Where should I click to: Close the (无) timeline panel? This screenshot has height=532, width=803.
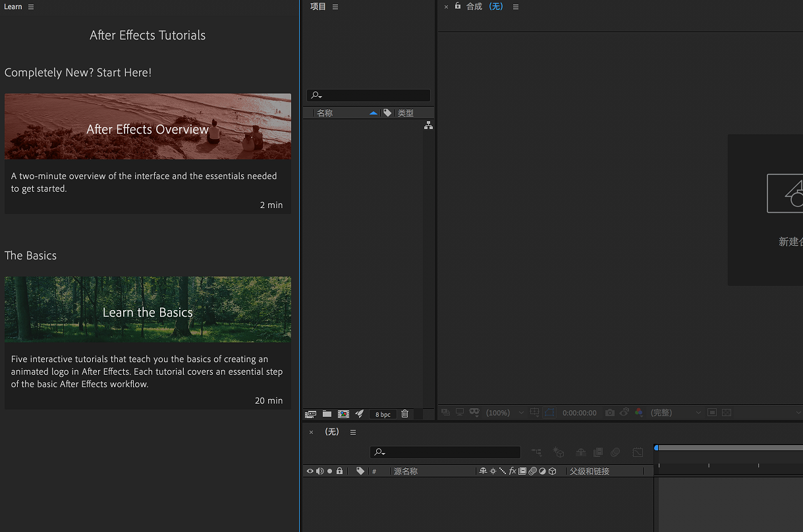tap(312, 432)
